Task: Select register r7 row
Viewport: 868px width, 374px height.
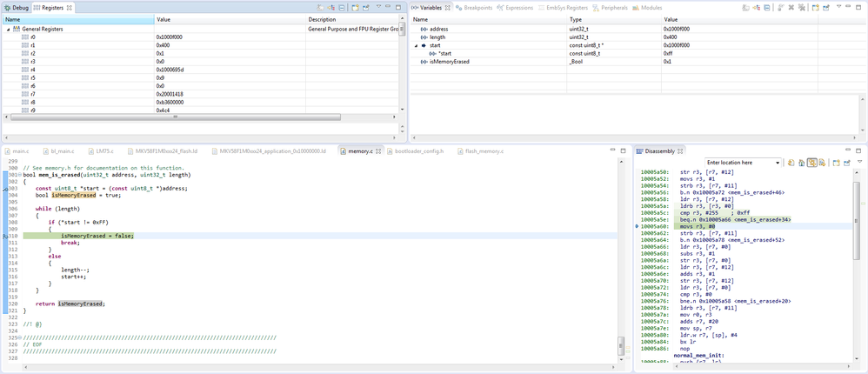Action: click(x=201, y=94)
